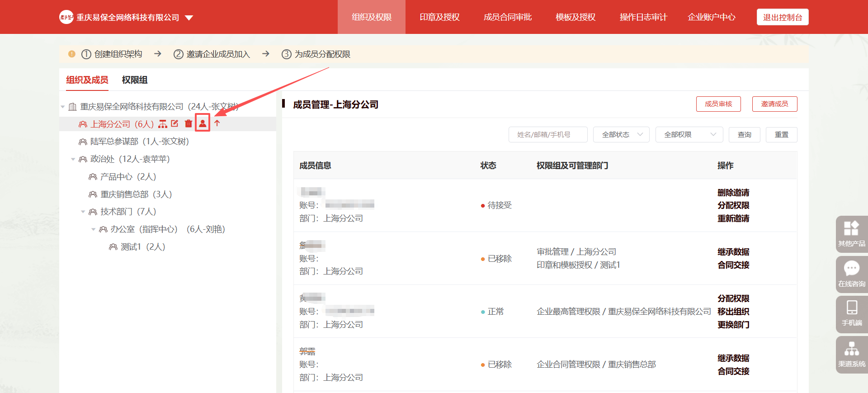Click the 退出控制台 button
The height and width of the screenshot is (393, 868).
click(782, 17)
